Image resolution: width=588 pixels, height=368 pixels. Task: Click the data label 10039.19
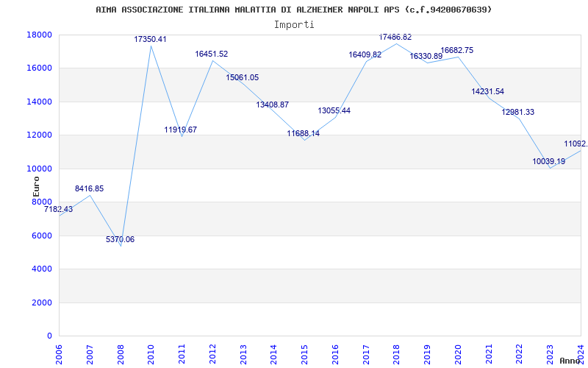click(x=549, y=161)
